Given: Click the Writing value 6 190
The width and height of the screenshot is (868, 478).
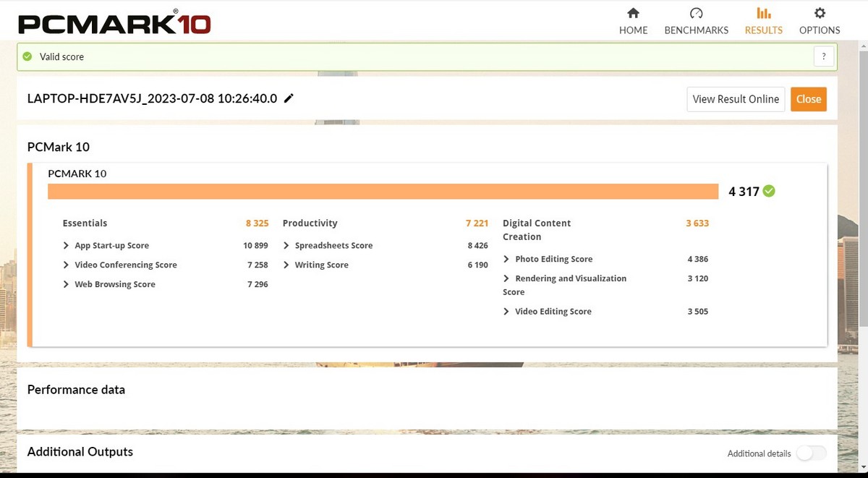Looking at the screenshot, I should [478, 265].
